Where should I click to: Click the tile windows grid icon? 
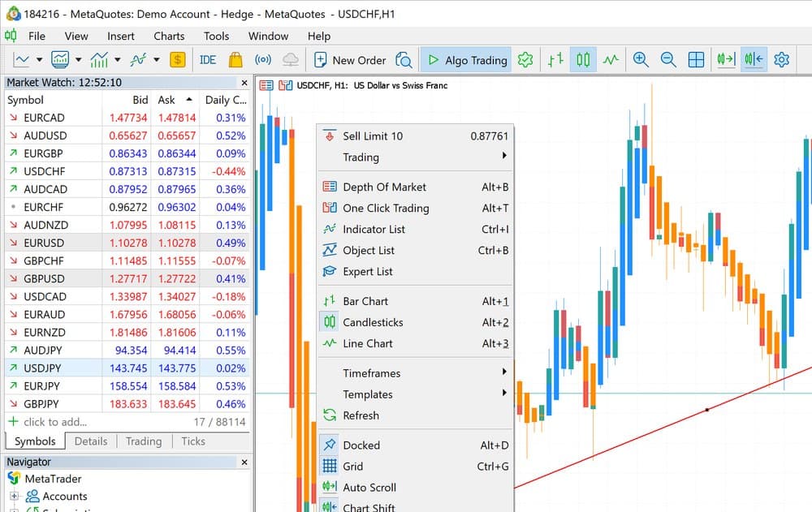[696, 60]
